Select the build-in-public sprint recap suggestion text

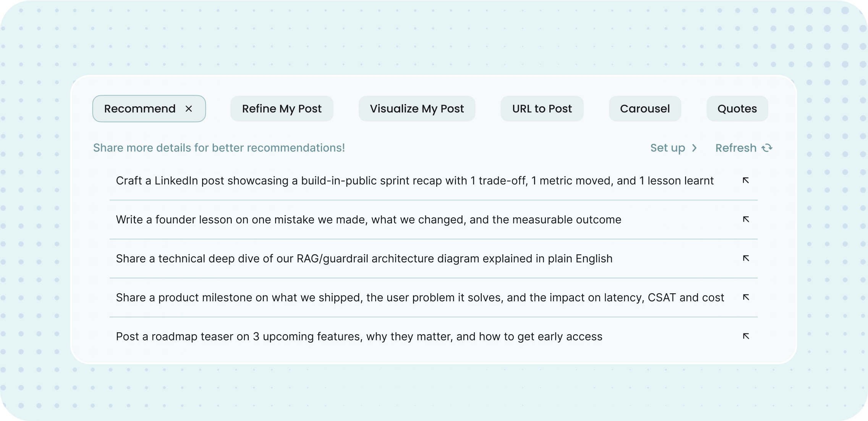pyautogui.click(x=415, y=181)
